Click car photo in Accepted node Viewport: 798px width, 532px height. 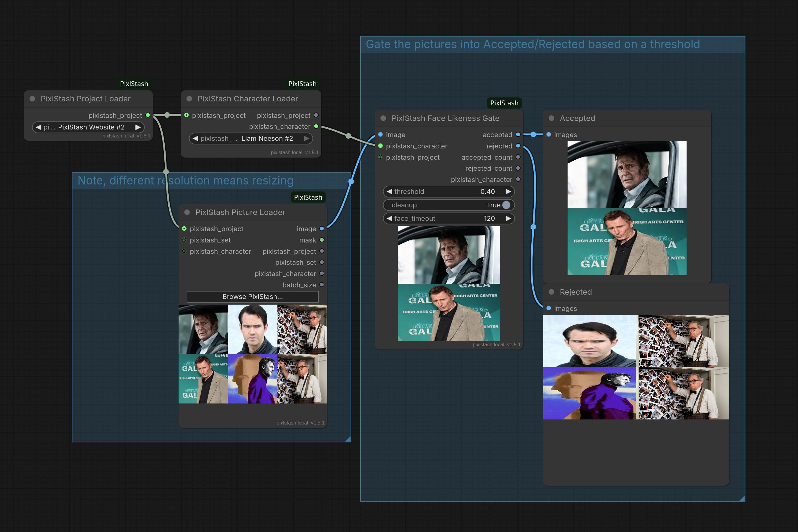coord(627,175)
